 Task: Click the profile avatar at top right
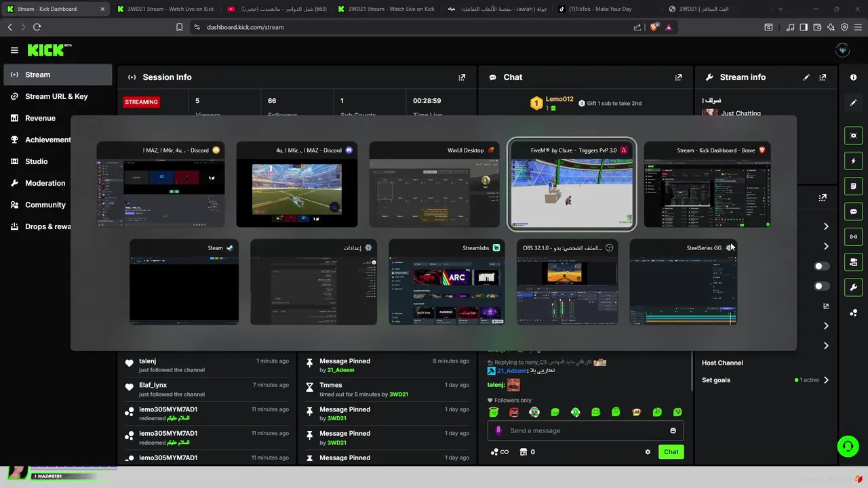pos(842,50)
